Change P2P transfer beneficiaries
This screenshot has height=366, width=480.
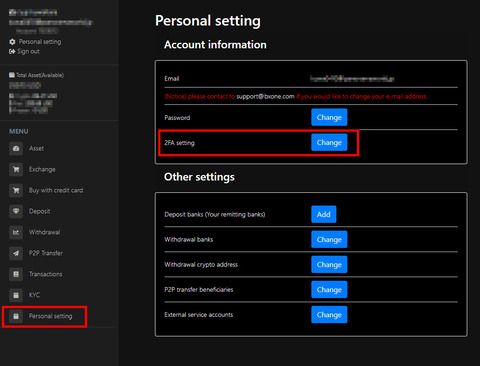[x=329, y=289]
